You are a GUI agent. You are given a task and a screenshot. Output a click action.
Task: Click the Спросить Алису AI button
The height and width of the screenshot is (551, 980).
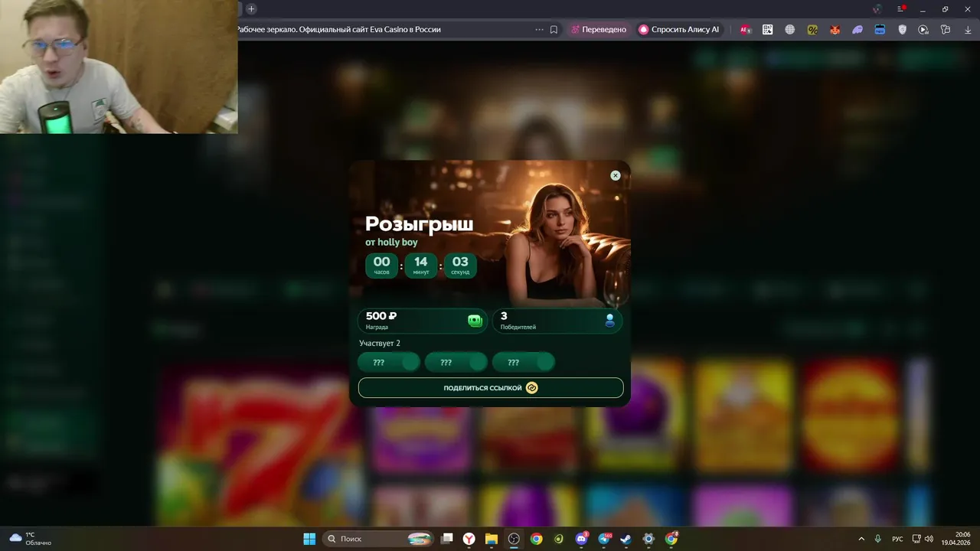coord(679,30)
